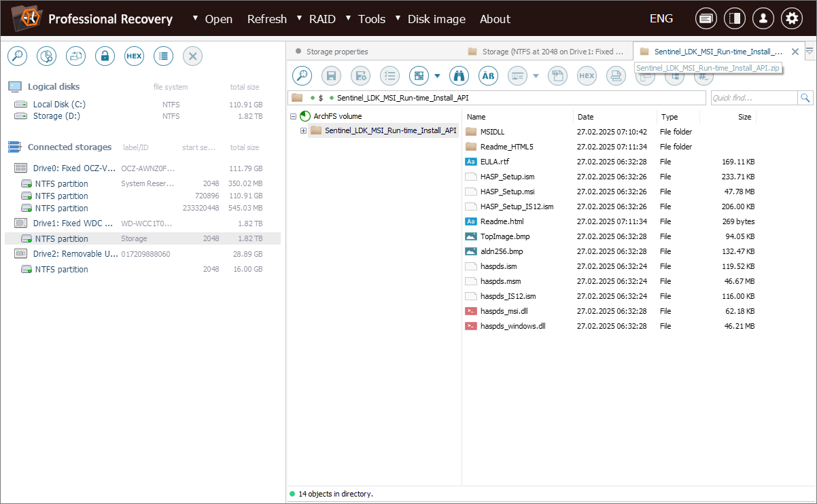Toggle the side panel layout icon in header

(x=734, y=19)
